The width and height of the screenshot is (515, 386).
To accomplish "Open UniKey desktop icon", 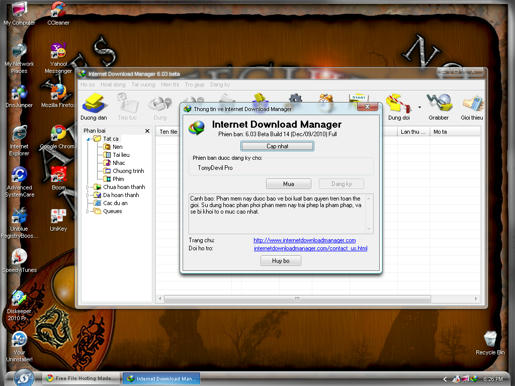I will 58,220.
